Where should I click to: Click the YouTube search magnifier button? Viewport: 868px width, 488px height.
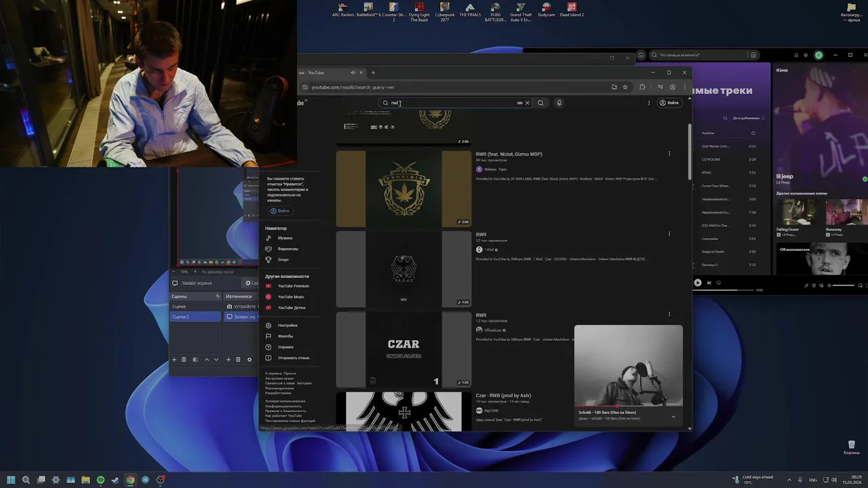click(x=540, y=103)
